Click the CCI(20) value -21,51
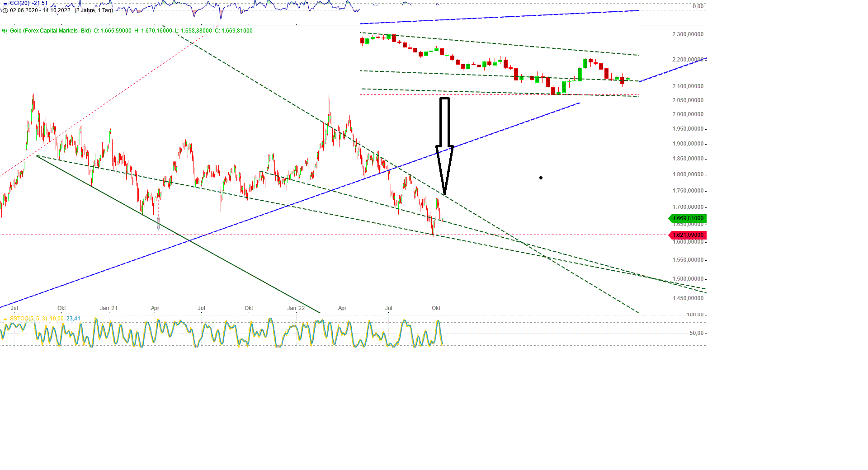The width and height of the screenshot is (868, 470). (x=38, y=3)
